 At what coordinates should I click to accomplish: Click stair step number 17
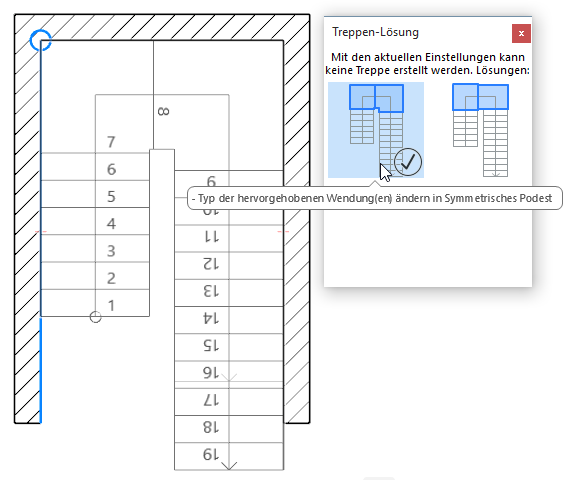tap(211, 400)
